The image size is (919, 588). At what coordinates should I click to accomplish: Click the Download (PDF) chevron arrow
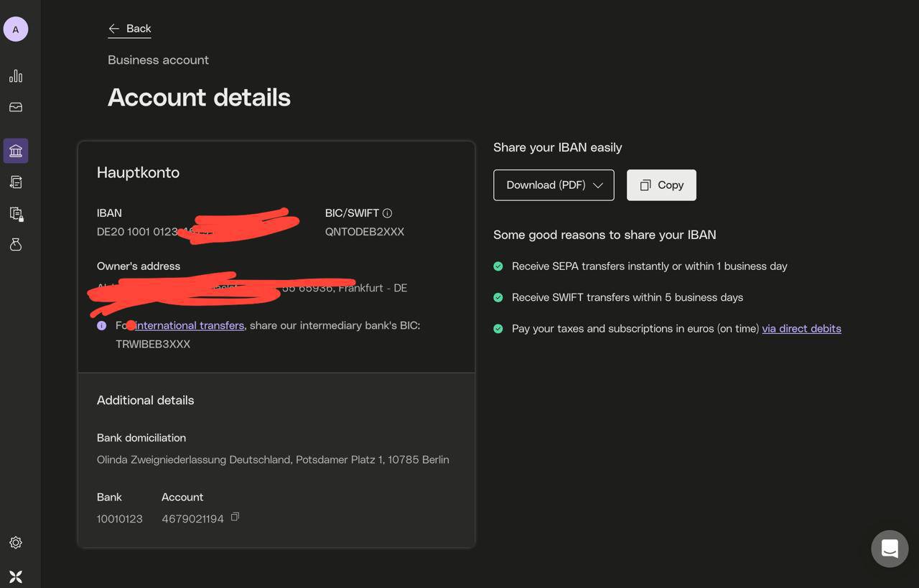pyautogui.click(x=598, y=185)
